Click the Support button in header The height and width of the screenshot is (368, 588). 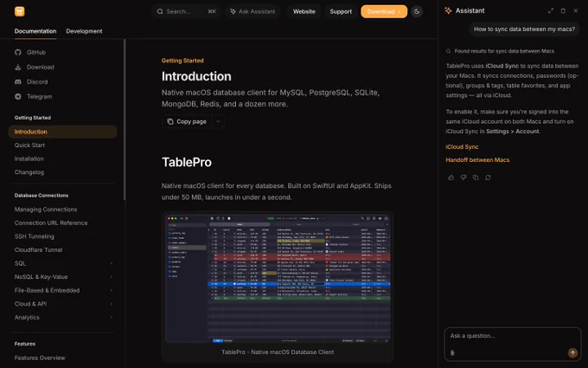[x=341, y=11]
